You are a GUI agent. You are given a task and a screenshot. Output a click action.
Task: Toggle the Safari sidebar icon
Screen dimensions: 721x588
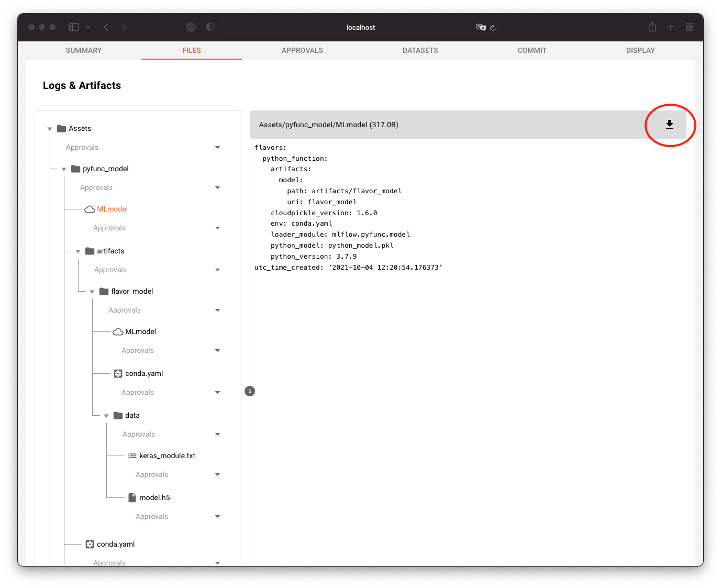[74, 27]
